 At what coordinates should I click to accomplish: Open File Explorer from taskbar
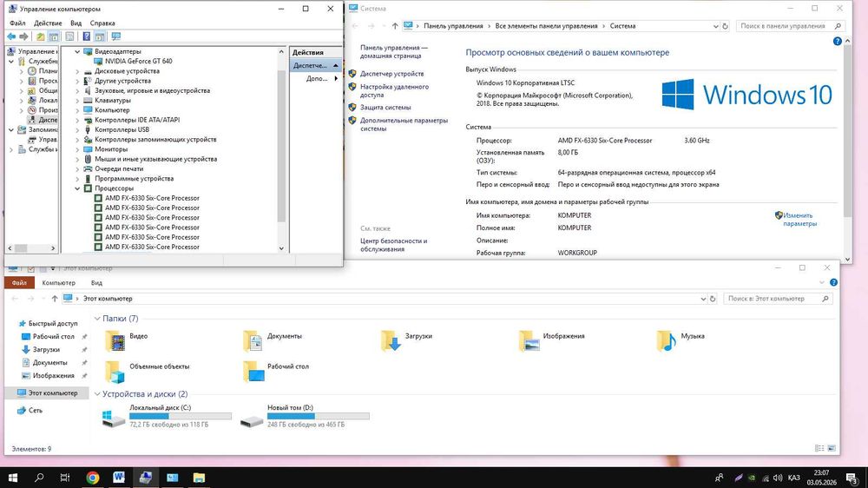(199, 477)
